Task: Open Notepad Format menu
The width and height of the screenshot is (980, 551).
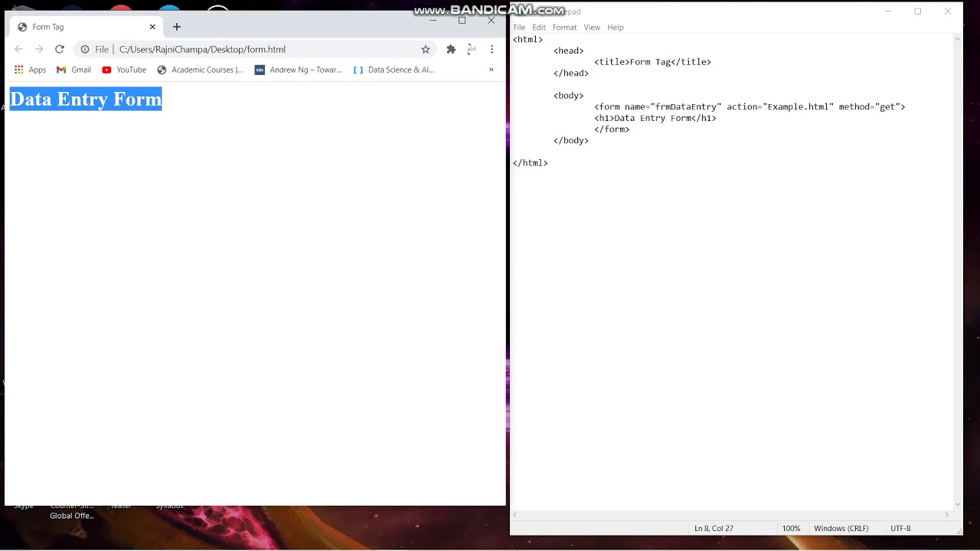Action: pos(565,28)
